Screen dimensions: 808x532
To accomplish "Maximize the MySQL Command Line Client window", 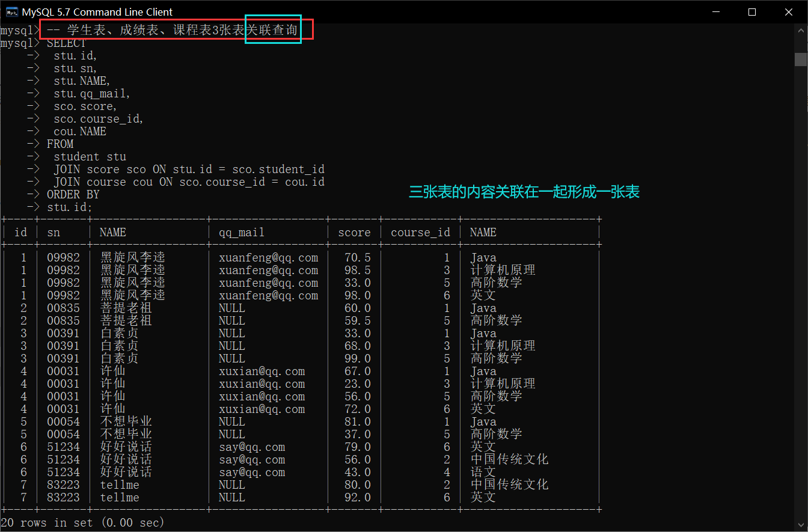I will 752,11.
